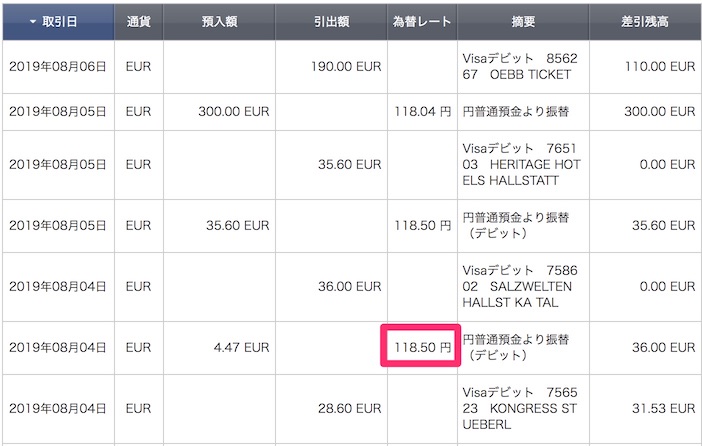This screenshot has width=702, height=446.
Task: Select the OEBB TICKET transaction description
Action: pos(520,67)
